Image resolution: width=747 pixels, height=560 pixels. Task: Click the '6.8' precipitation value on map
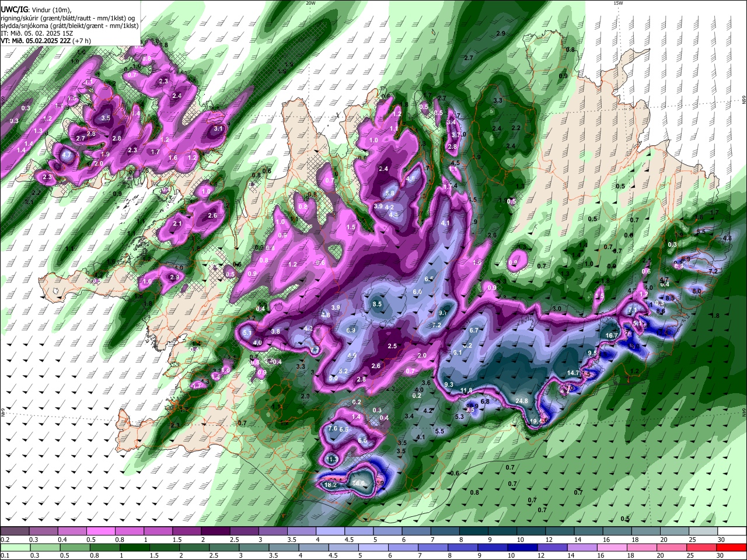pyautogui.click(x=484, y=401)
